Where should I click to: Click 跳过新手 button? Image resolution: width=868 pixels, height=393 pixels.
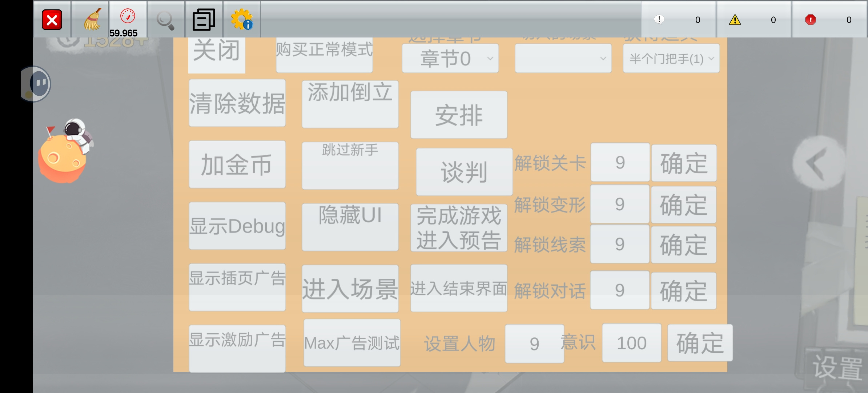(350, 166)
